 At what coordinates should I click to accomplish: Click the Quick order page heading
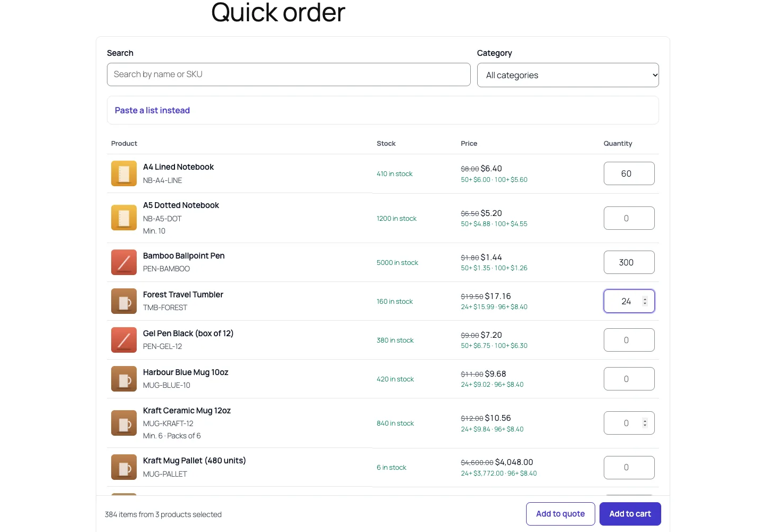[278, 13]
